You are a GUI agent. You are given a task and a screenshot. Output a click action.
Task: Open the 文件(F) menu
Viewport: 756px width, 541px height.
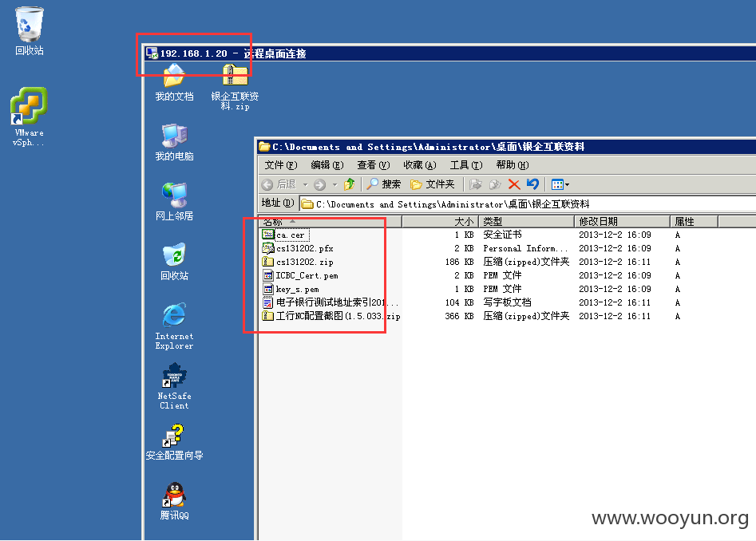pyautogui.click(x=281, y=165)
